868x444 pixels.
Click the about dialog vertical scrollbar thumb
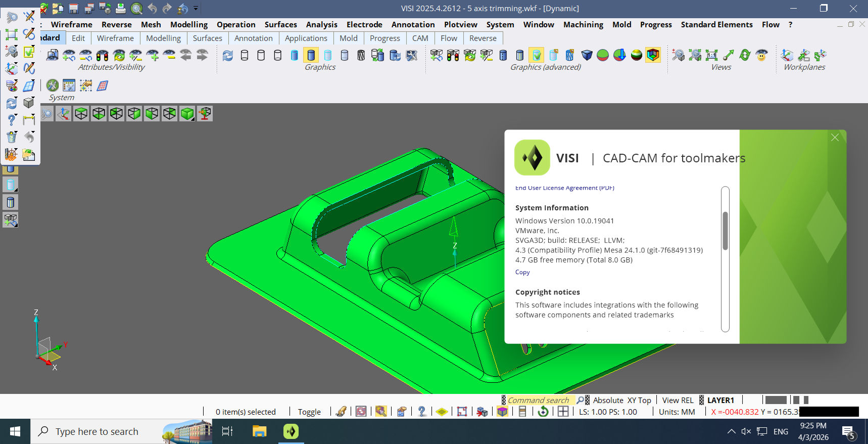point(725,231)
